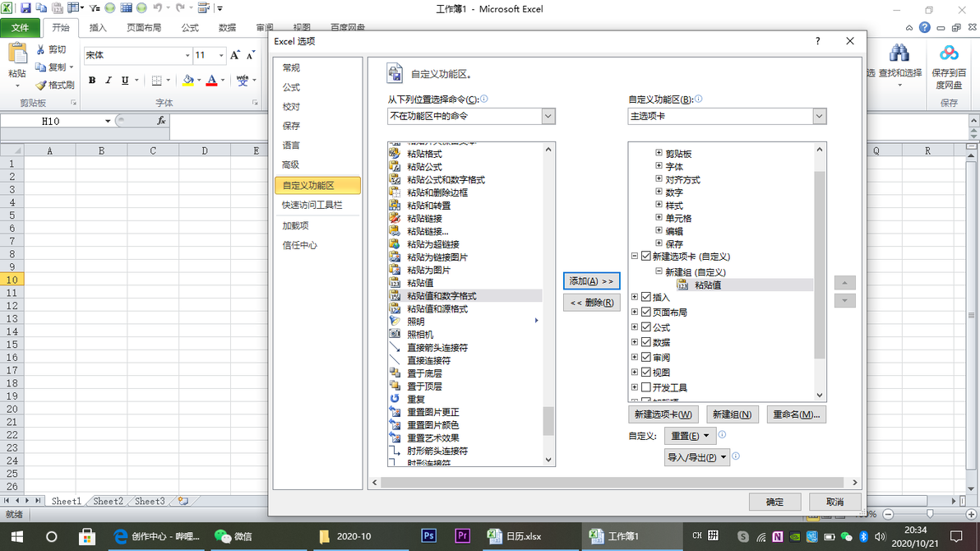Click the 新建组 button
980x551 pixels.
(733, 414)
